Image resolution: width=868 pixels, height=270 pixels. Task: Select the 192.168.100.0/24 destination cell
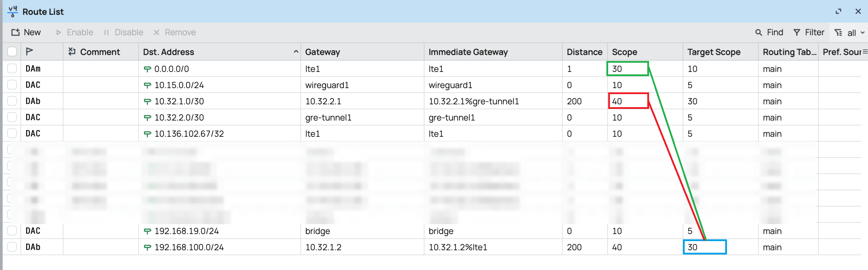tap(219, 247)
